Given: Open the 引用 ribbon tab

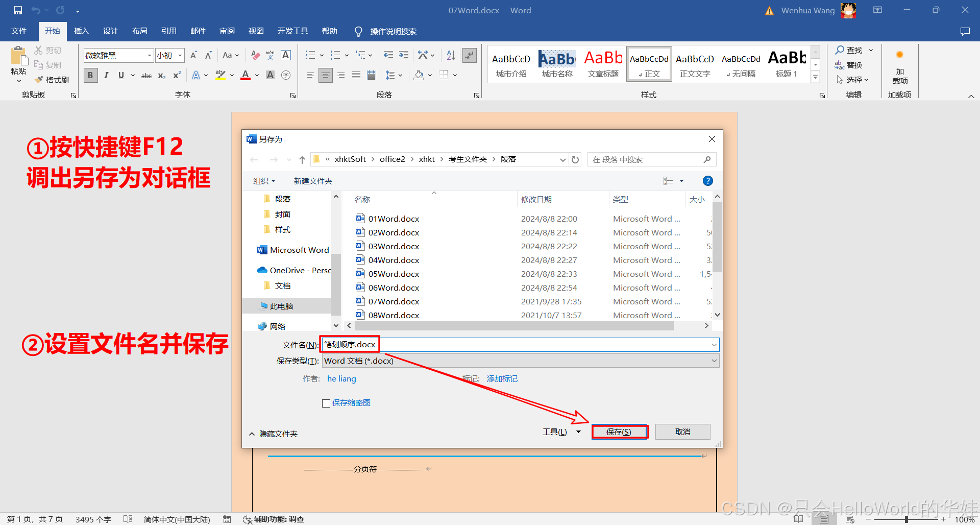Looking at the screenshot, I should click(168, 31).
